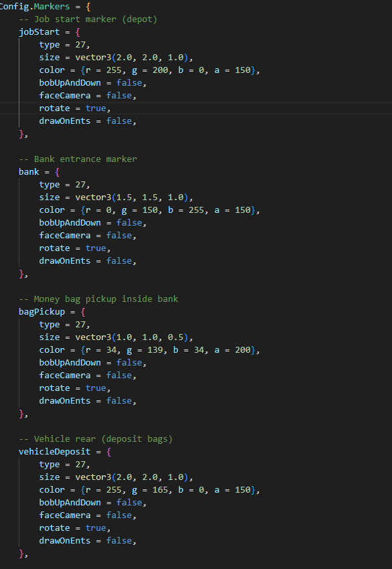Click 'faceCamera = false' in the bank block
Viewport: 392px width, 569px height.
(x=88, y=235)
